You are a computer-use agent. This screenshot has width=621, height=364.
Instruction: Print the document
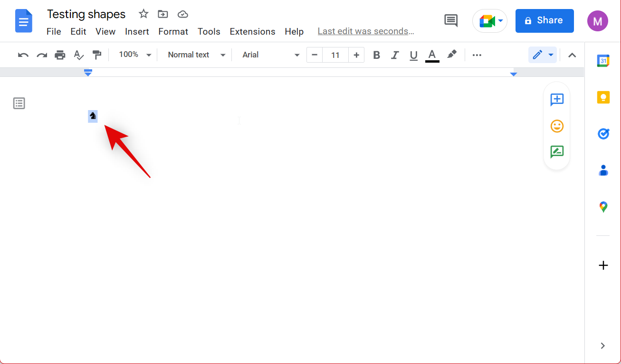click(x=60, y=55)
